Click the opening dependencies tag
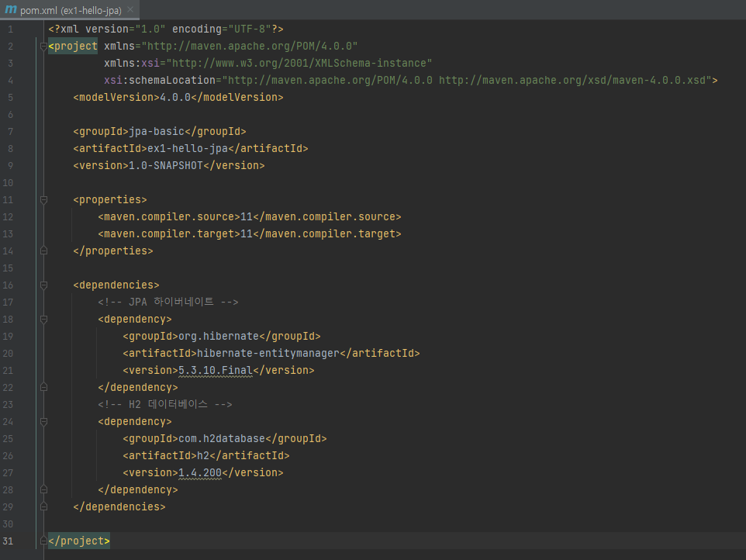Screen dimensions: 746x560 click(x=116, y=285)
